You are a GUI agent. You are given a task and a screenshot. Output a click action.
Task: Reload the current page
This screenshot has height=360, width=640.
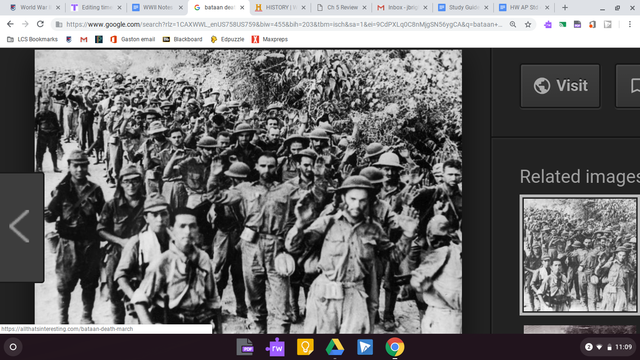40,24
